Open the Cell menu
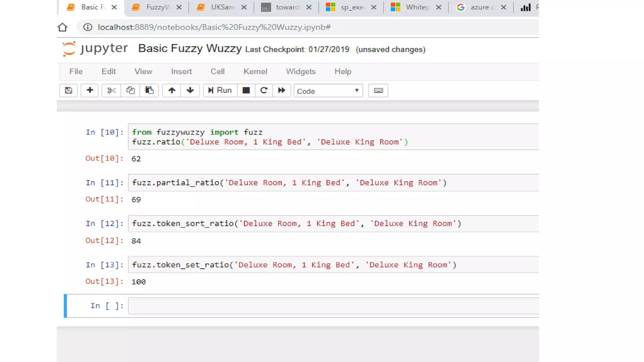The image size is (644, 362). coord(218,71)
